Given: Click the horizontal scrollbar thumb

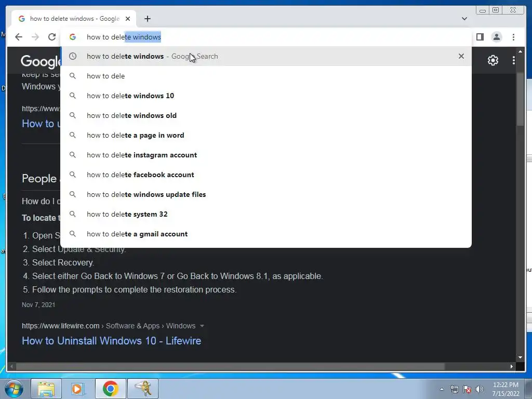Looking at the screenshot, I should pos(231,366).
